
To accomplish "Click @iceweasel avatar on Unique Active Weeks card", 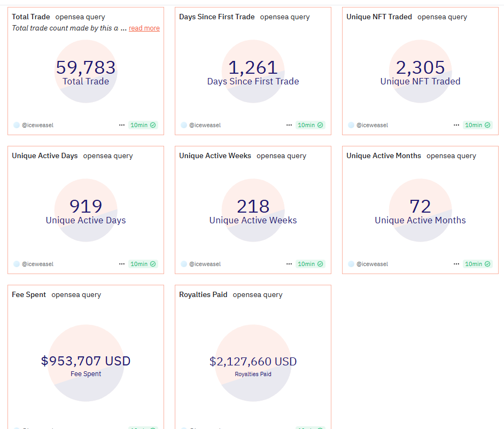I will click(x=184, y=264).
